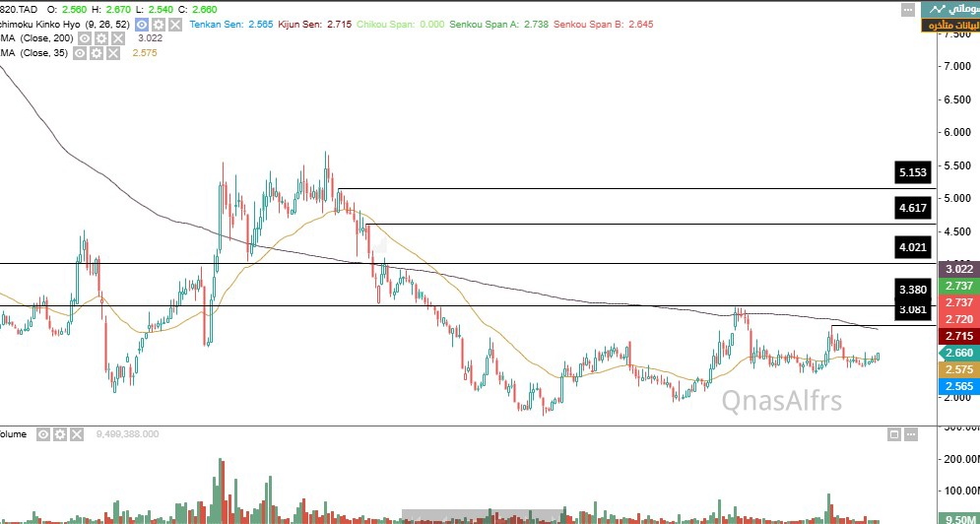Image resolution: width=980 pixels, height=524 pixels.
Task: Open MA (Close, 35) settings gear
Action: coord(97,53)
